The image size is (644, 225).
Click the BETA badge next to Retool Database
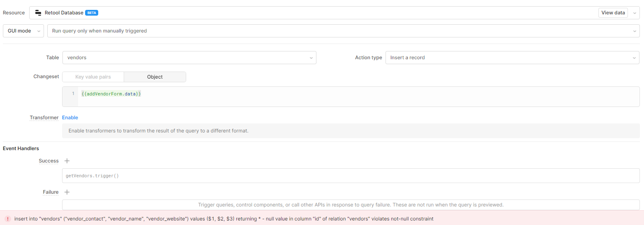coord(91,13)
